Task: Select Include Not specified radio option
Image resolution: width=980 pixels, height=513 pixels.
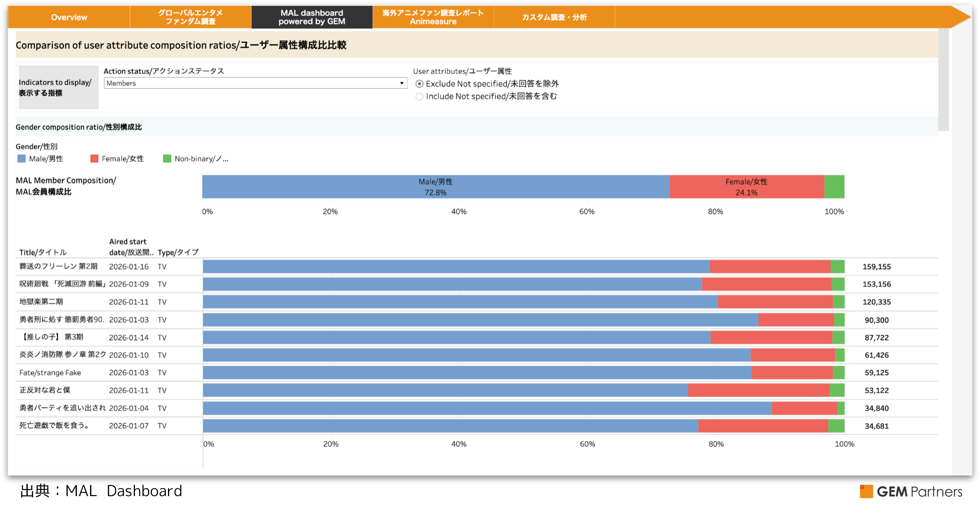Action: click(x=419, y=97)
